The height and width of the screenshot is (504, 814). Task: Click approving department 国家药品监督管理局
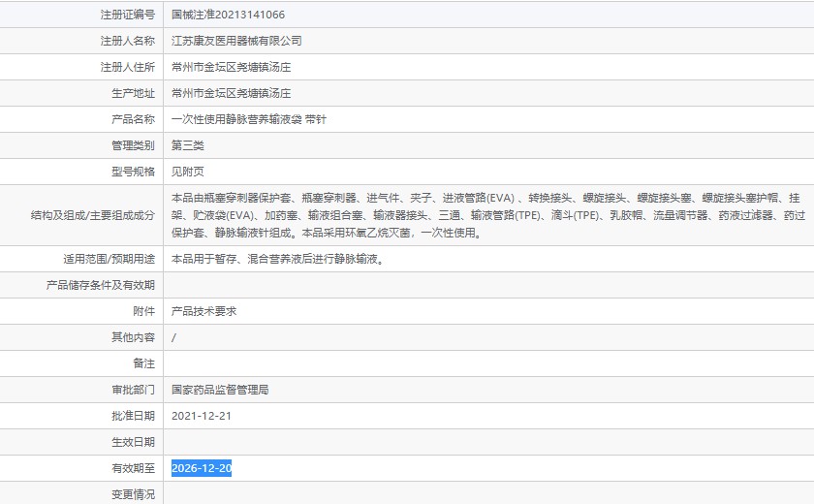coord(219,390)
